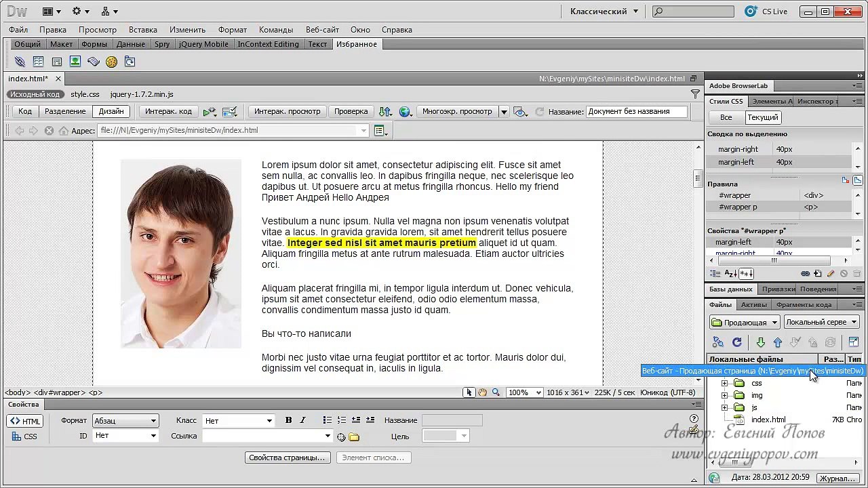Click the Интерак. просмотр button

coord(287,111)
